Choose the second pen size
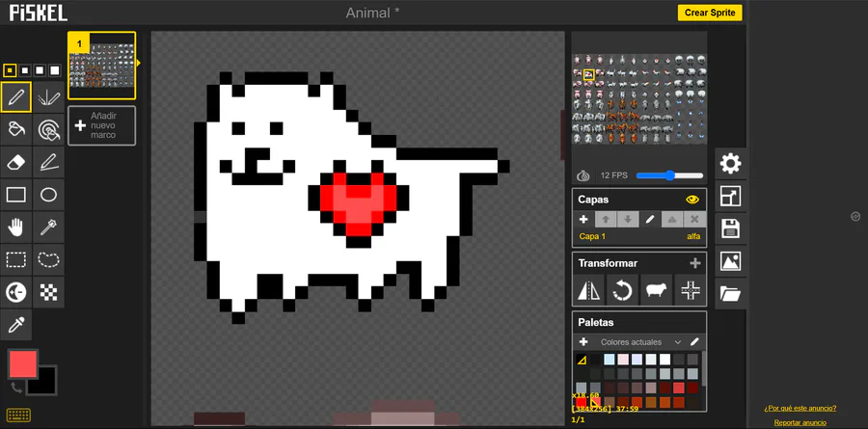The width and height of the screenshot is (868, 429). point(24,70)
